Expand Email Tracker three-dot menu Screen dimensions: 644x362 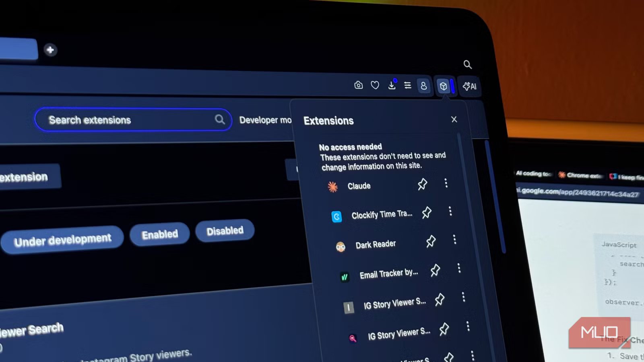pyautogui.click(x=459, y=268)
